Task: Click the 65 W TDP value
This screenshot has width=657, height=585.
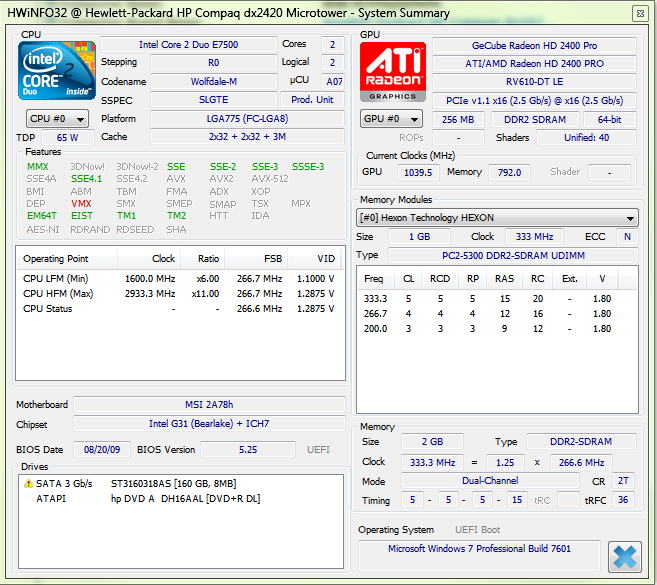Action: tap(67, 137)
